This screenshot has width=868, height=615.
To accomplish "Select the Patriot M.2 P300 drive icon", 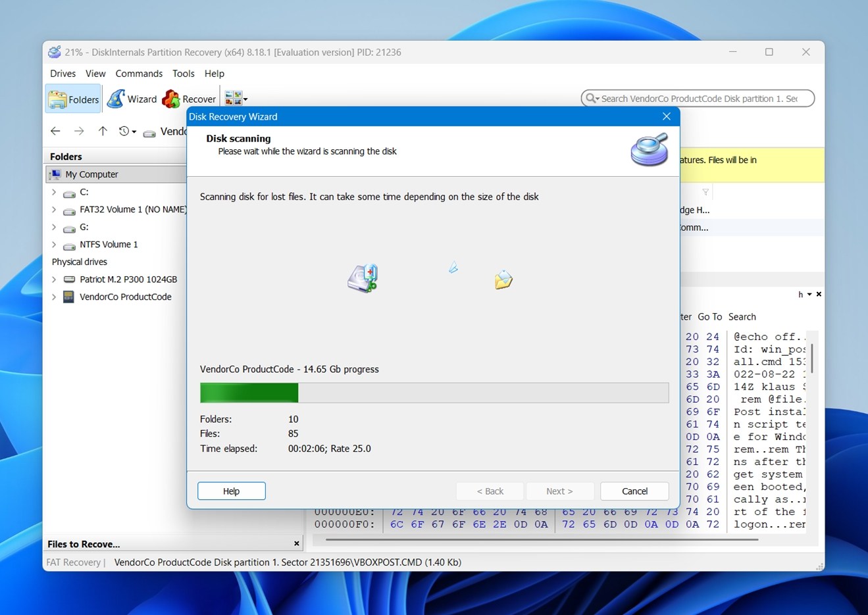I will [69, 280].
